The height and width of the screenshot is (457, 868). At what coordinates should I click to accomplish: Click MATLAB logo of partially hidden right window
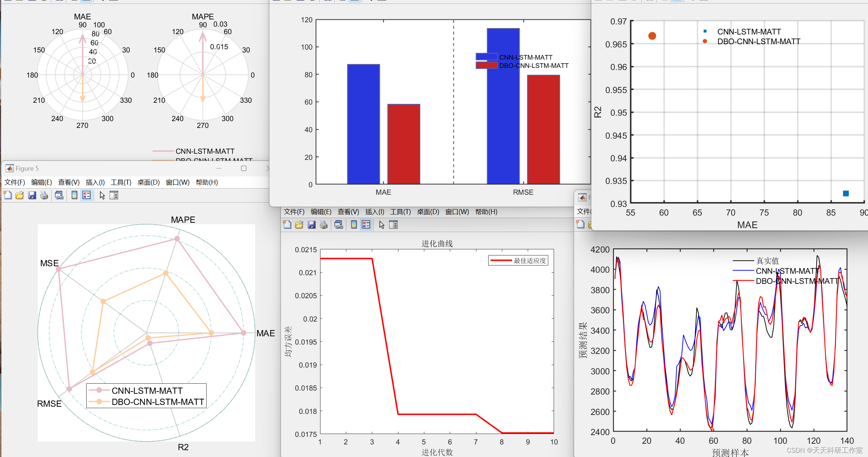pyautogui.click(x=582, y=197)
